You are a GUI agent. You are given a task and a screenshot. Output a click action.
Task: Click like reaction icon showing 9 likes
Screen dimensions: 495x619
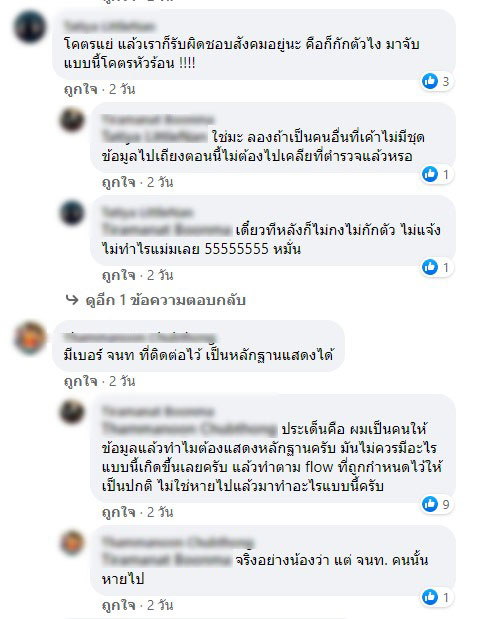(x=430, y=504)
